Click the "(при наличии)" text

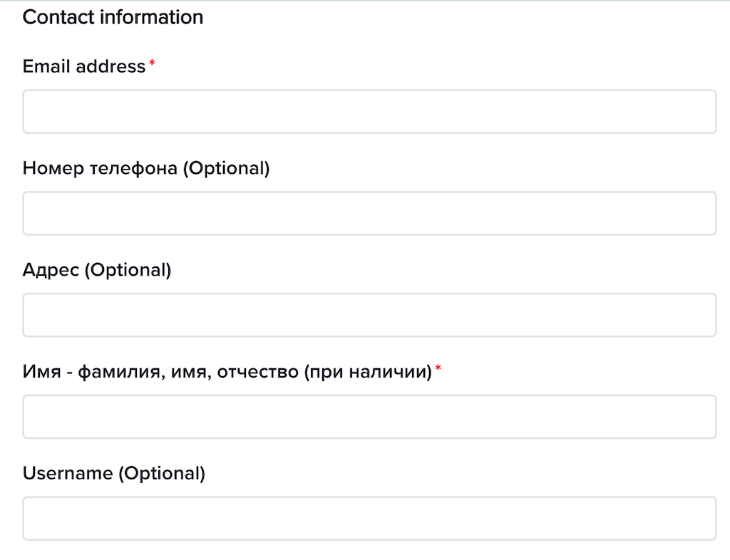[368, 372]
